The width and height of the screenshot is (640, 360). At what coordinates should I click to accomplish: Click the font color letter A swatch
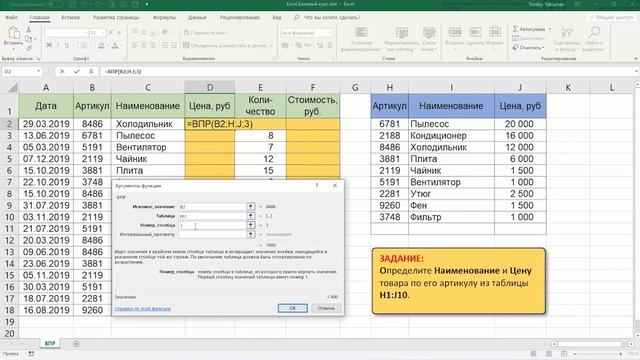(115, 45)
